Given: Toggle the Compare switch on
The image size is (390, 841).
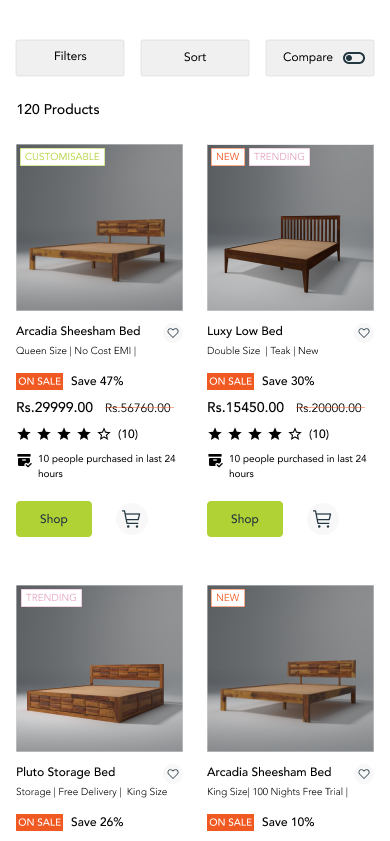Looking at the screenshot, I should 354,58.
